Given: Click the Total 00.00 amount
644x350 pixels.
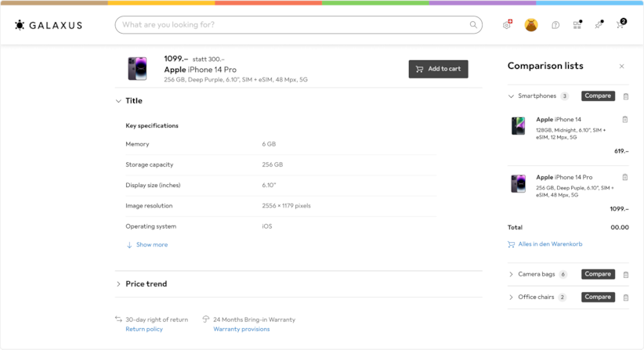Looking at the screenshot, I should 620,227.
